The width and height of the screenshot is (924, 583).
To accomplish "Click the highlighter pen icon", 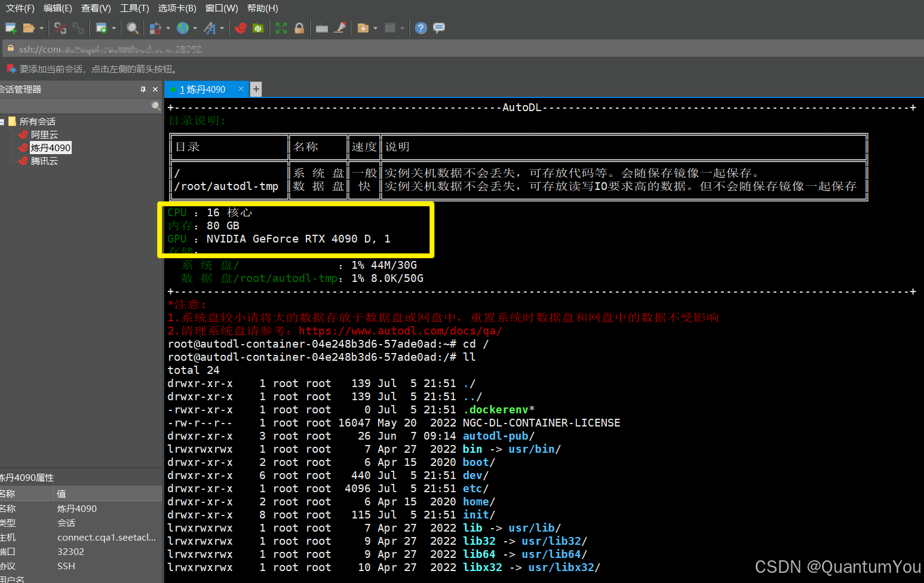I will (340, 28).
